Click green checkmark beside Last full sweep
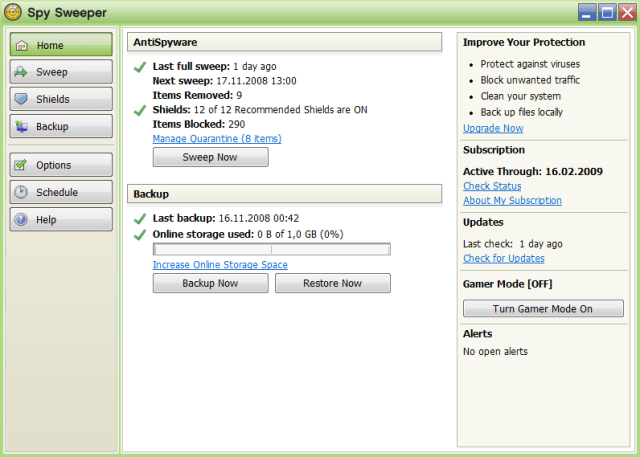Image resolution: width=640 pixels, height=457 pixels. pyautogui.click(x=140, y=66)
